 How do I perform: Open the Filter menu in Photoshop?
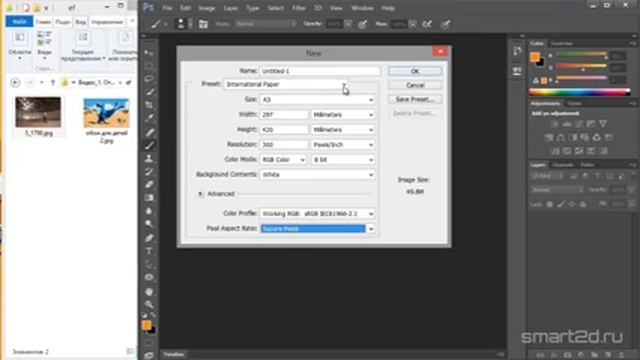pyautogui.click(x=298, y=8)
